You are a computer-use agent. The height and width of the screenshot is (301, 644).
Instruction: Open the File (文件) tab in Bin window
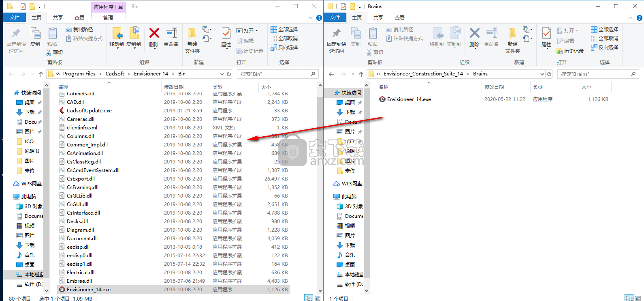(15, 17)
